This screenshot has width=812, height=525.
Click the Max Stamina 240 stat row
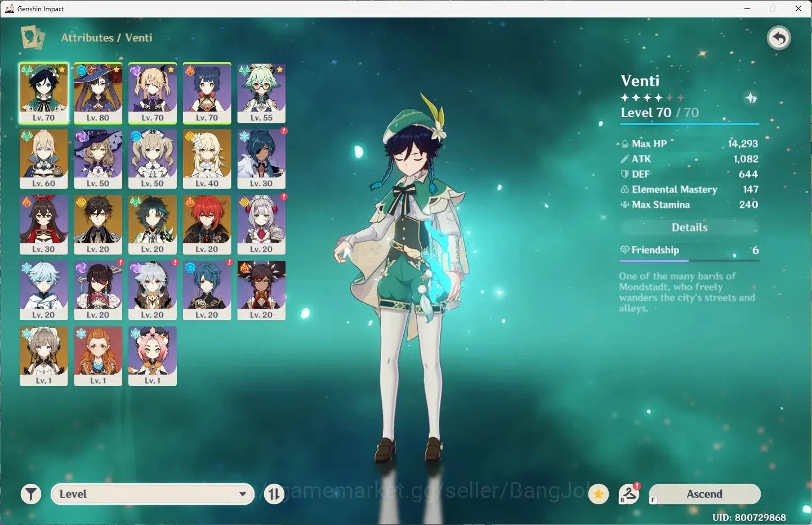point(689,204)
